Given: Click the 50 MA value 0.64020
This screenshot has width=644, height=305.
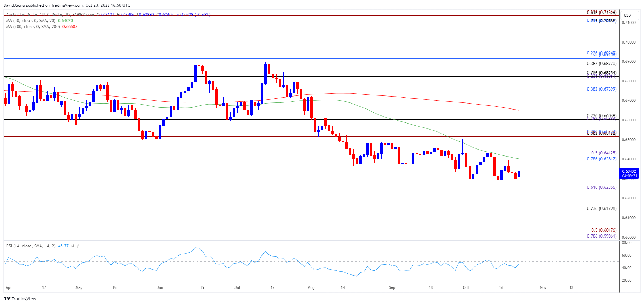Looking at the screenshot, I should pos(65,21).
